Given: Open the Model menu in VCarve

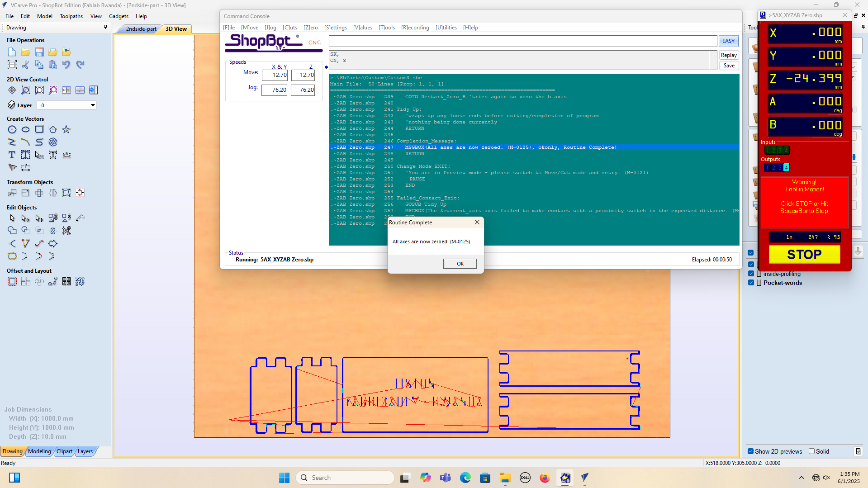Looking at the screenshot, I should 45,16.
